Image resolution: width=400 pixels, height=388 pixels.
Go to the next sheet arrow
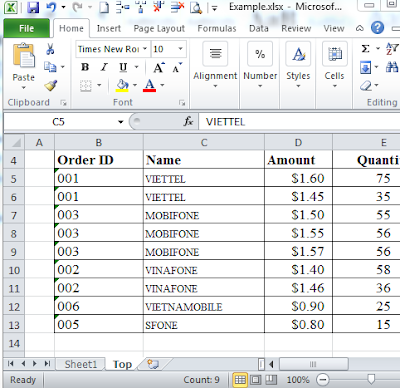pos(35,364)
